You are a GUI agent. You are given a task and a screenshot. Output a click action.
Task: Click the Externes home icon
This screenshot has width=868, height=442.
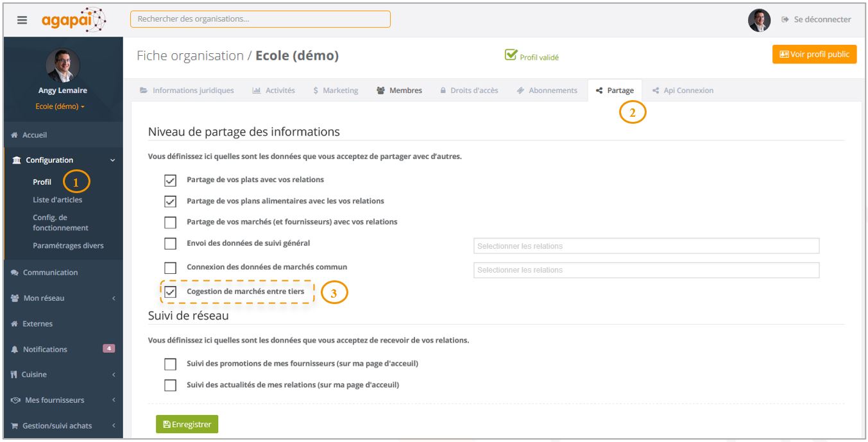pos(15,324)
